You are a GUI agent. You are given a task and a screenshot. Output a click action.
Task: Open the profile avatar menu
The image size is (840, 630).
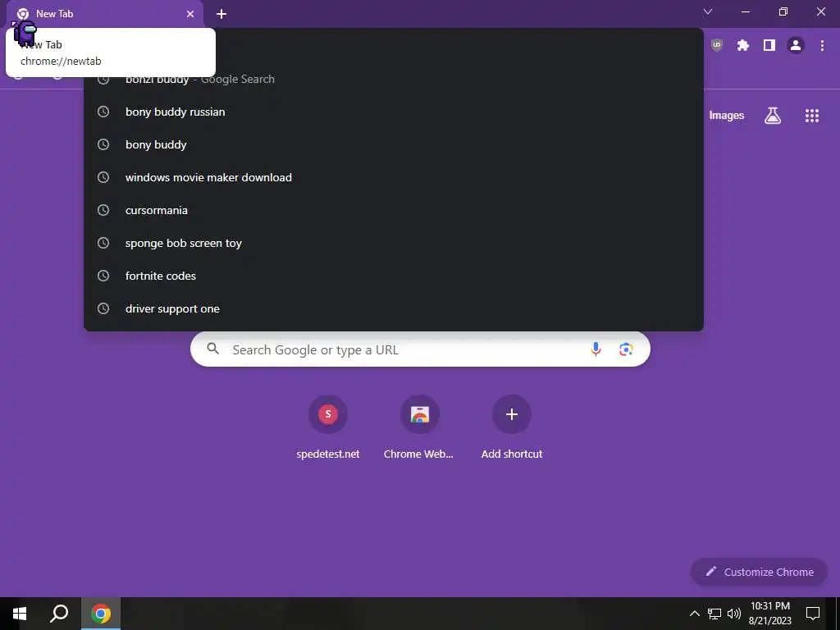click(x=796, y=45)
